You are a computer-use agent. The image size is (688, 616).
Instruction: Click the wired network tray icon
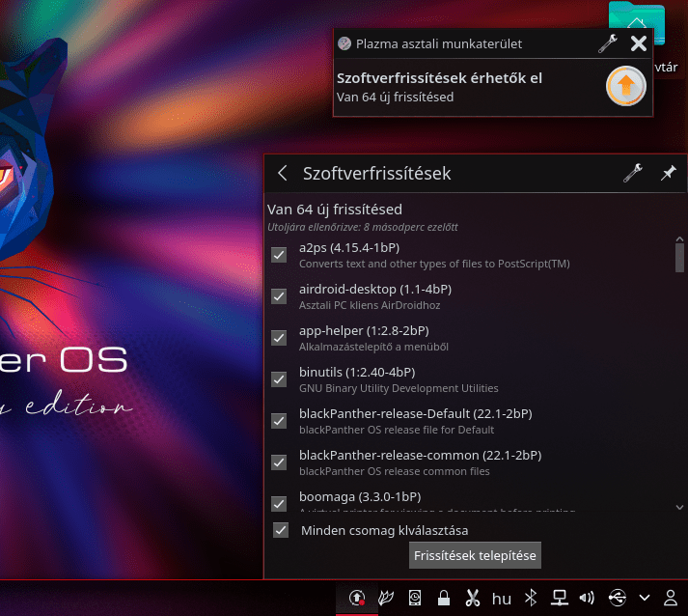pyautogui.click(x=559, y=598)
